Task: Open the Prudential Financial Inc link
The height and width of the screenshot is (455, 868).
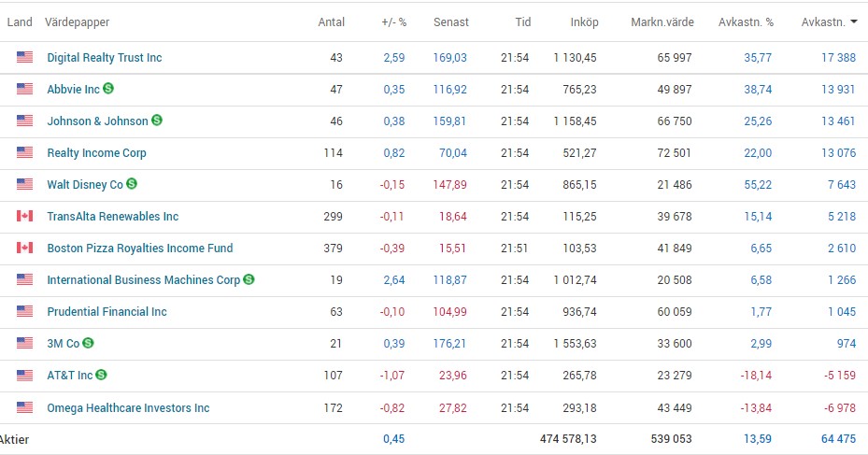Action: [x=107, y=311]
